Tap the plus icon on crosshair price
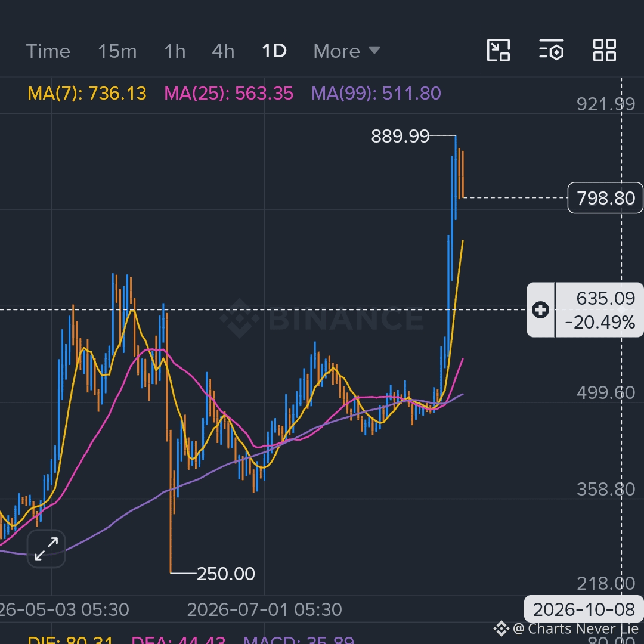Viewport: 644px width, 644px height. click(540, 309)
